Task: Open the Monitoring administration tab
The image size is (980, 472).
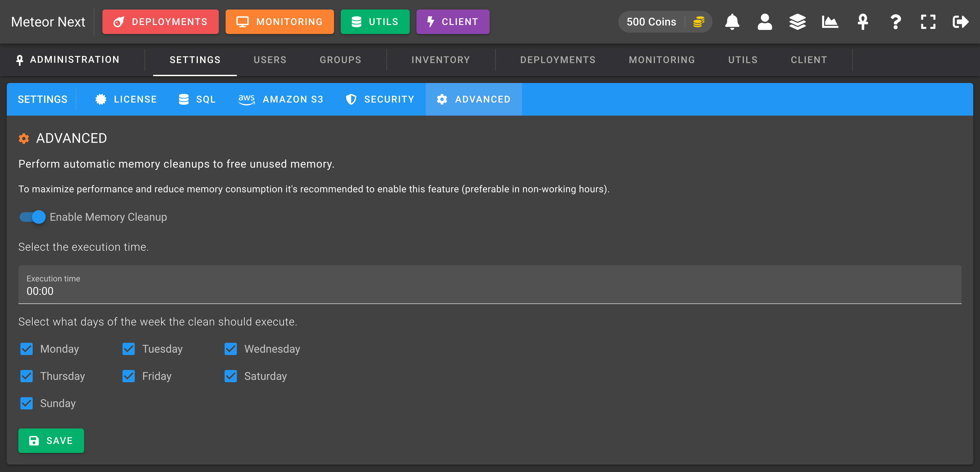Action: click(662, 60)
